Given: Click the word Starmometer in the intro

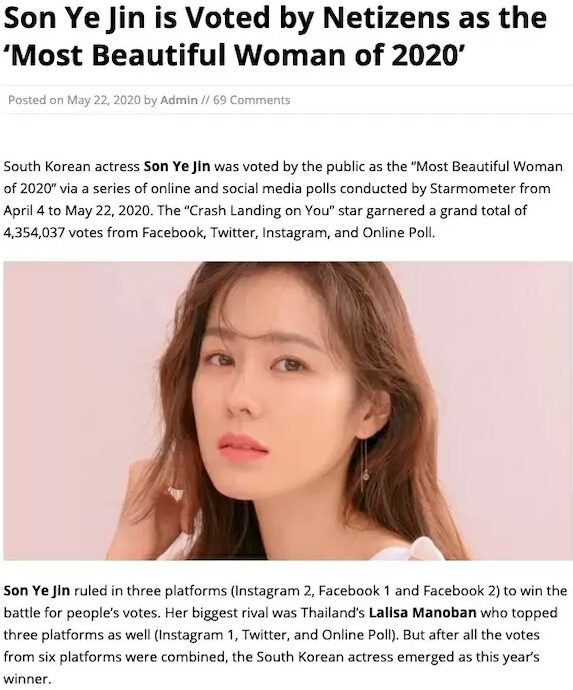Looking at the screenshot, I should [472, 189].
